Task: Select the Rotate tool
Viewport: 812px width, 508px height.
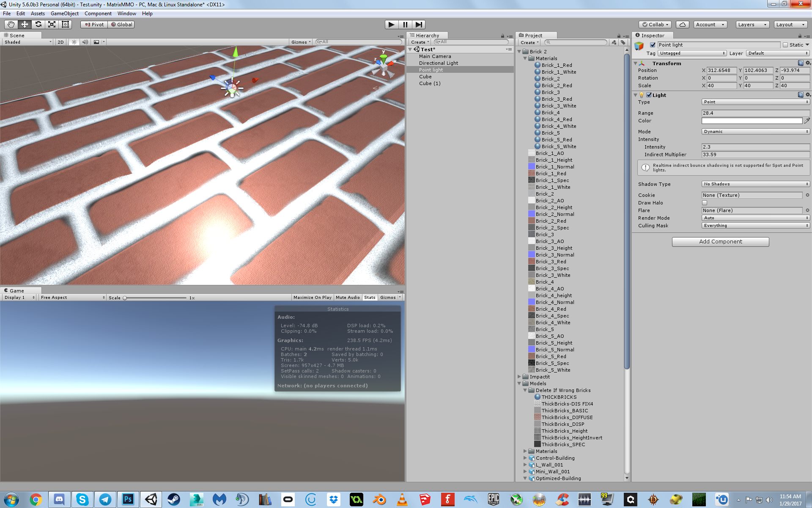Action: click(x=38, y=25)
